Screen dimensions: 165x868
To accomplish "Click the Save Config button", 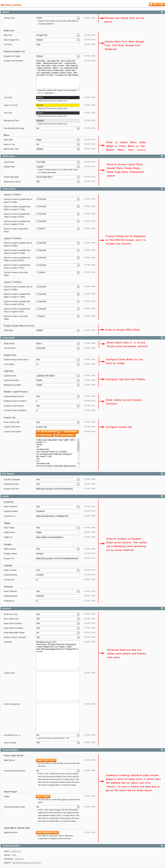I will click(157, 4).
